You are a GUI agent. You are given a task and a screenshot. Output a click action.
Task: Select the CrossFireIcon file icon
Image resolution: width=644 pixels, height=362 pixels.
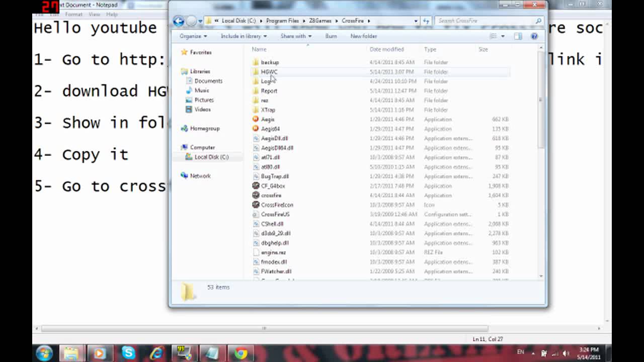256,205
